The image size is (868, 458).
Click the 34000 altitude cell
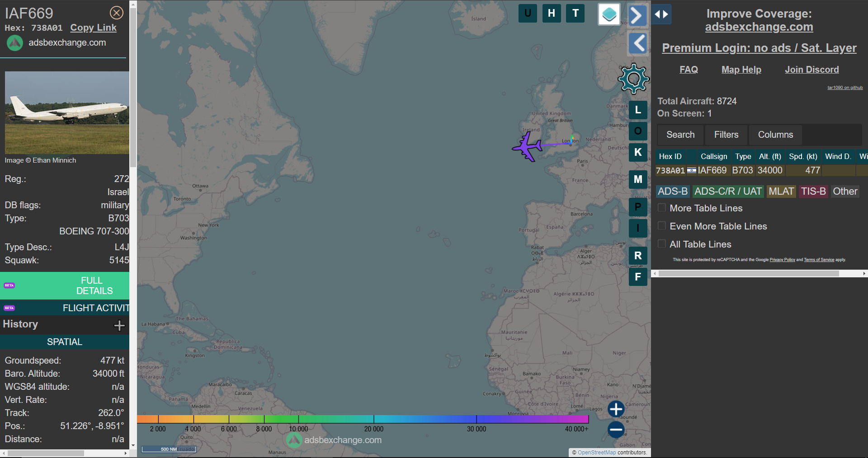[x=770, y=170]
